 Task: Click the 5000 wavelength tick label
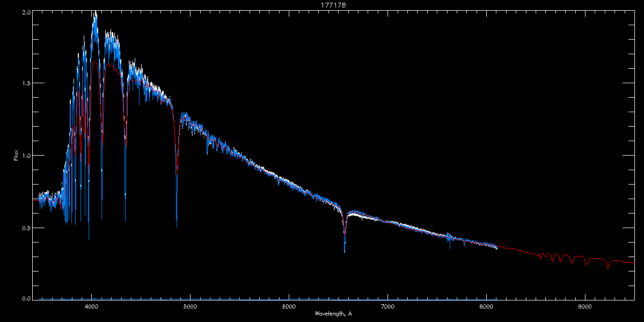point(190,306)
